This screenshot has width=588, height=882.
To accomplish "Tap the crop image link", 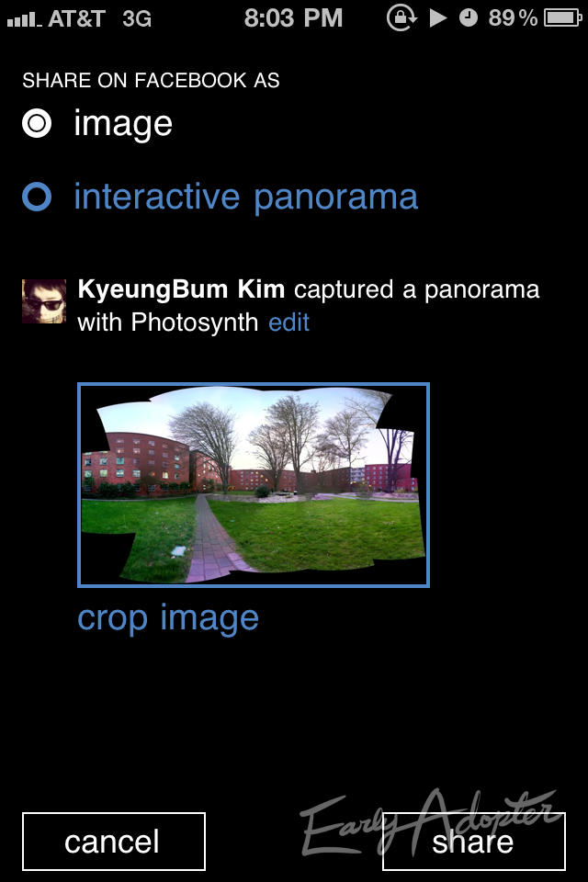I will point(168,618).
